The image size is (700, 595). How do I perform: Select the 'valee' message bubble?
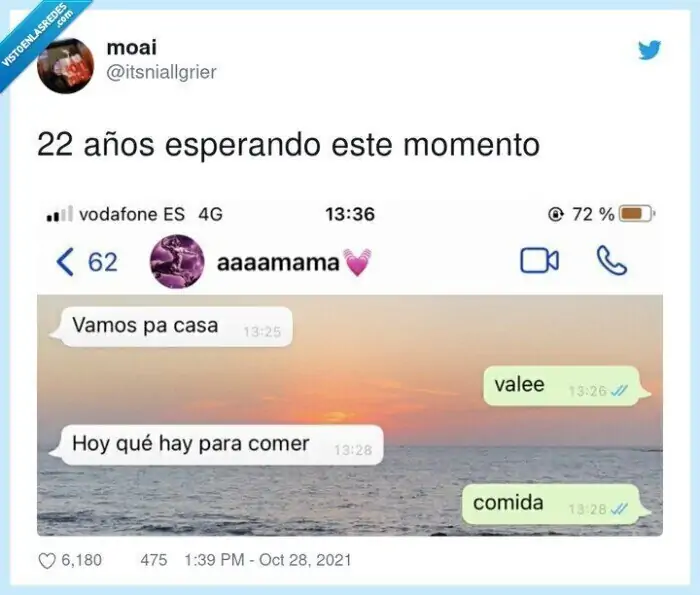click(567, 386)
